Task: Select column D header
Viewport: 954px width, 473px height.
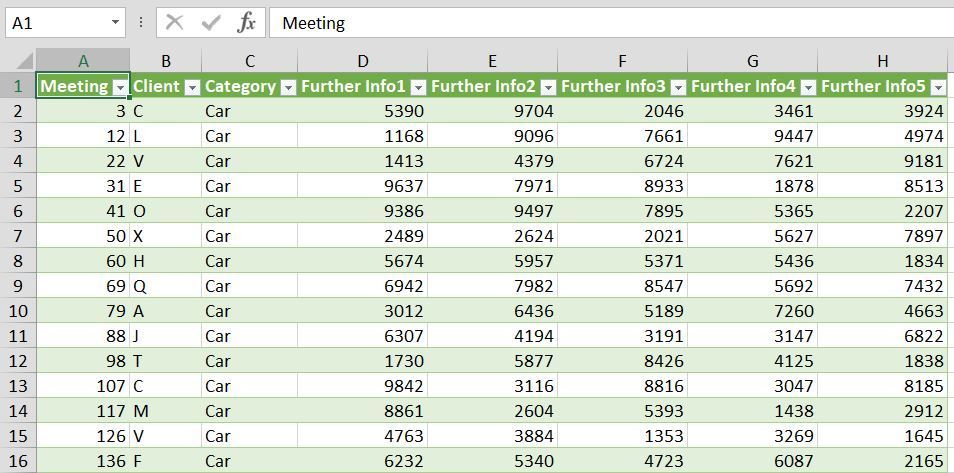Action: tap(362, 61)
